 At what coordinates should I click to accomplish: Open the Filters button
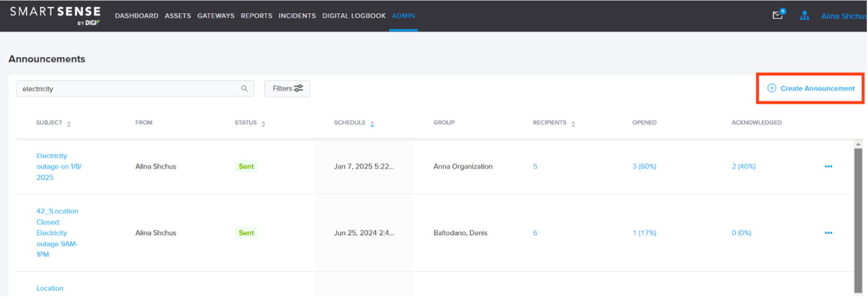pyautogui.click(x=287, y=89)
